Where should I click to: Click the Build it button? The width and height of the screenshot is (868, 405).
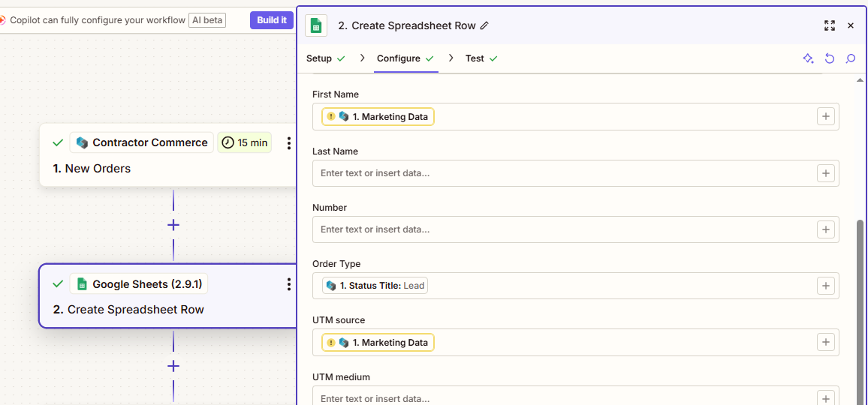click(x=271, y=20)
